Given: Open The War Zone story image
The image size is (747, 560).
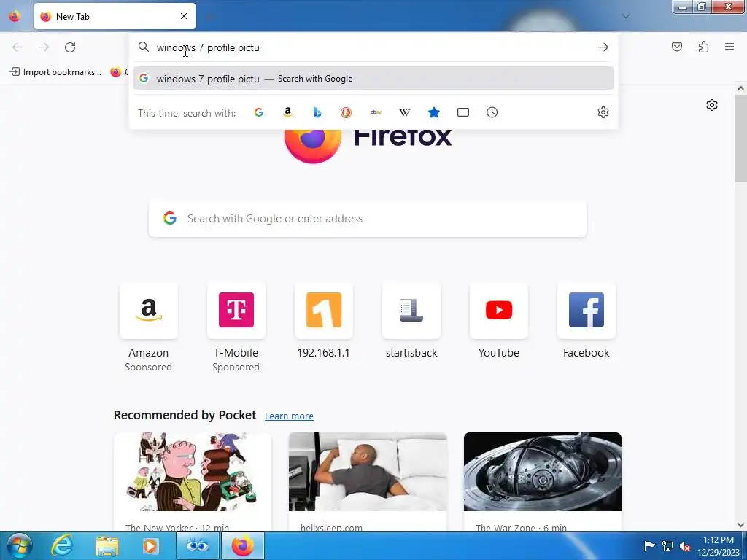Looking at the screenshot, I should (543, 472).
